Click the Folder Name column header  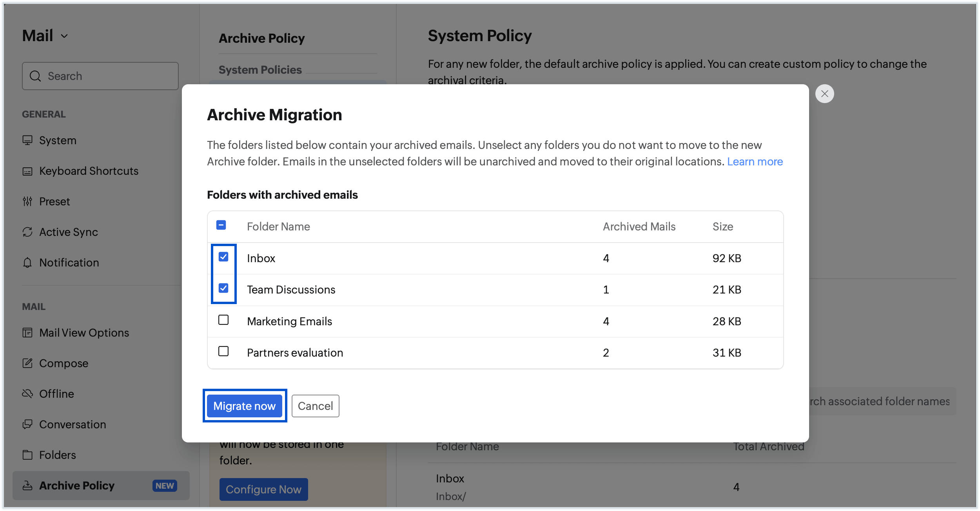point(278,227)
